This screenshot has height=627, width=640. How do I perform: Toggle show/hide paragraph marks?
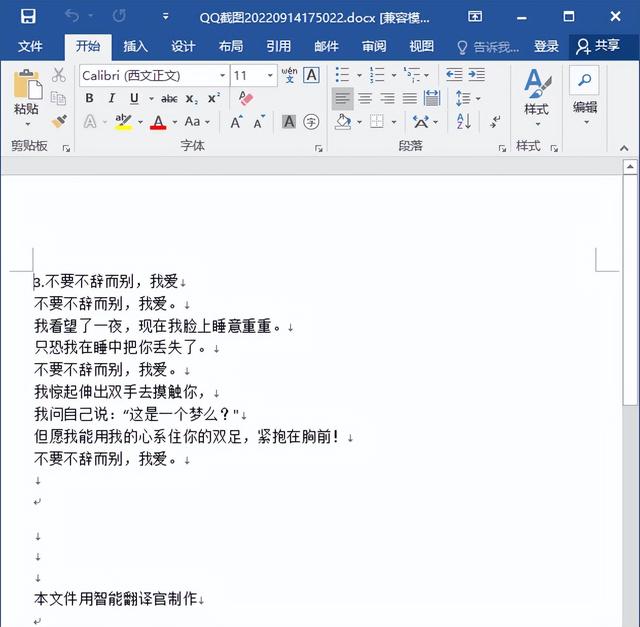pos(495,122)
